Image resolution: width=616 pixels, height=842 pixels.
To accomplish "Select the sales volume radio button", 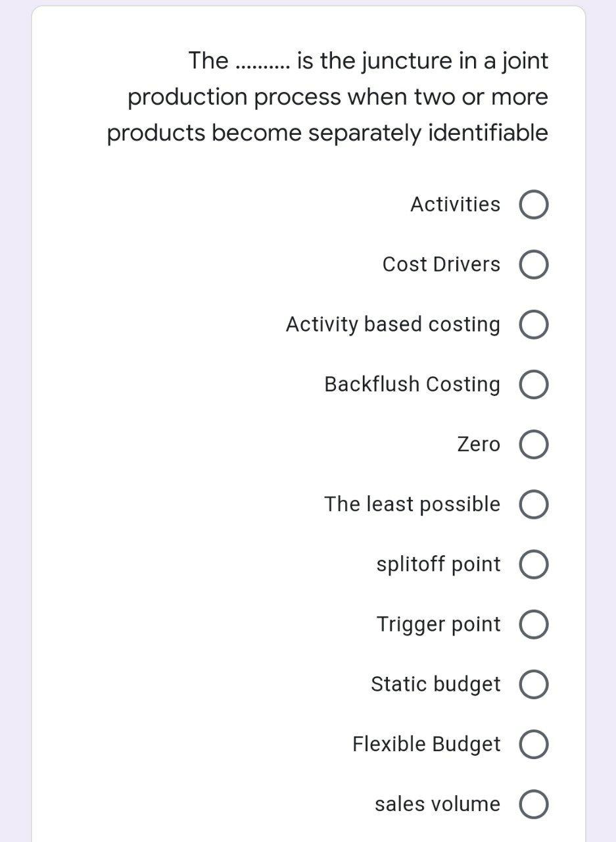I will click(x=533, y=803).
